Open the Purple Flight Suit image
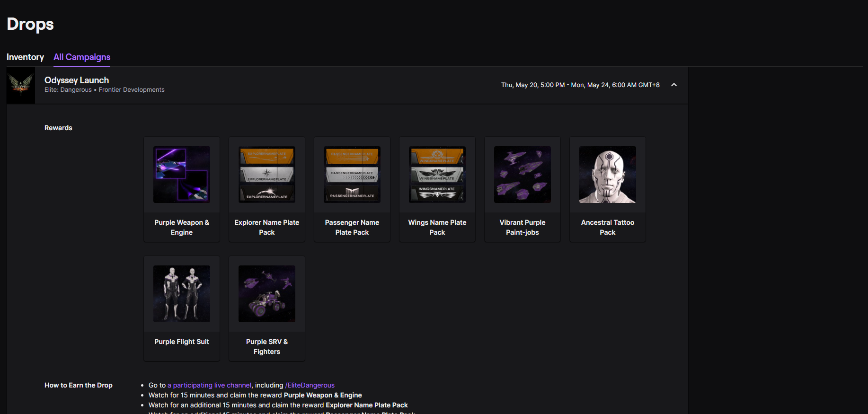Viewport: 868px width, 414px height. point(182,294)
